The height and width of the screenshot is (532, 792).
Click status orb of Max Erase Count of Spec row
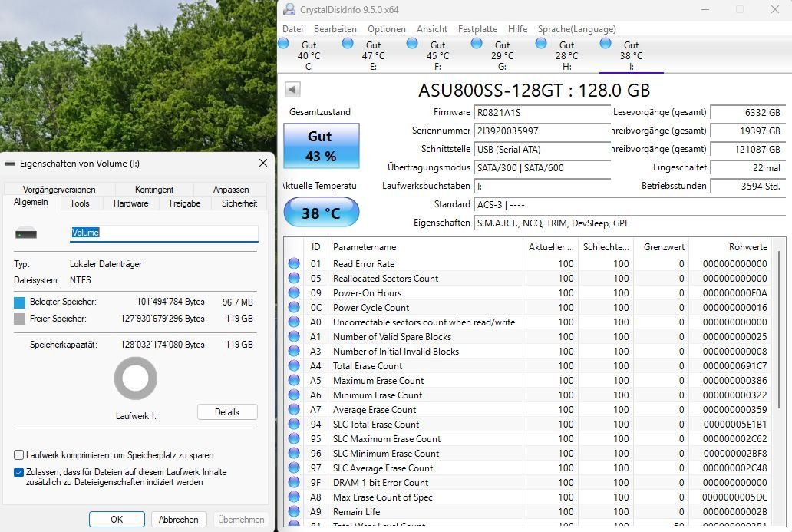294,497
